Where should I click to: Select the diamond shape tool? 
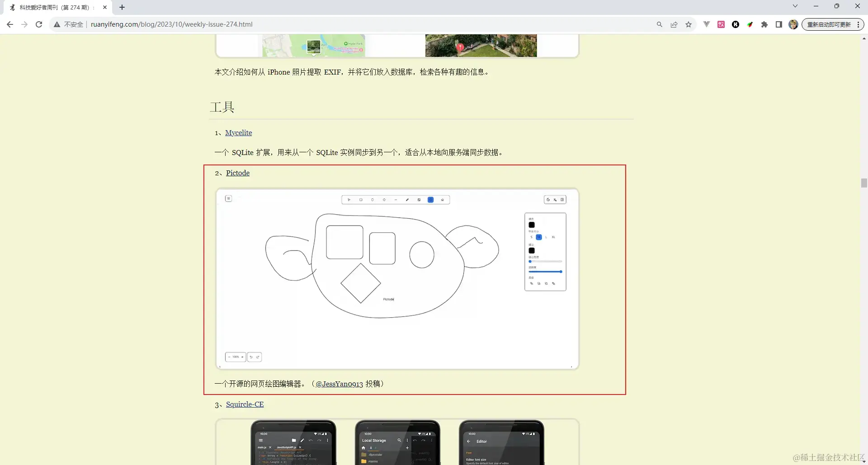[x=384, y=199]
